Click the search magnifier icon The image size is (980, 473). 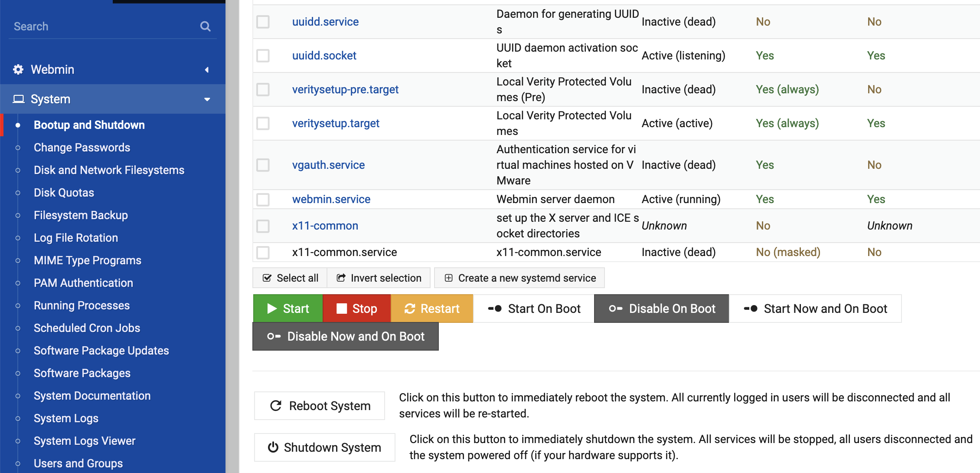[206, 26]
